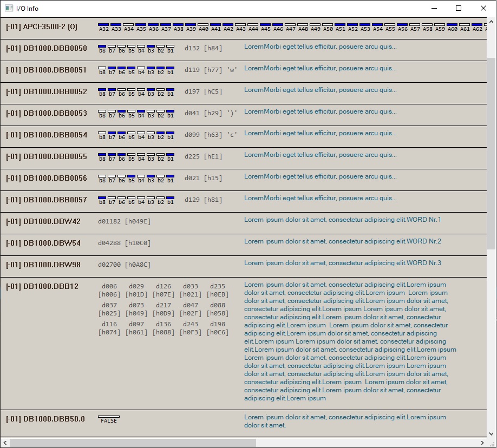Toggle bit b8 on DBB0051 row
497x448 pixels.
pyautogui.click(x=102, y=67)
